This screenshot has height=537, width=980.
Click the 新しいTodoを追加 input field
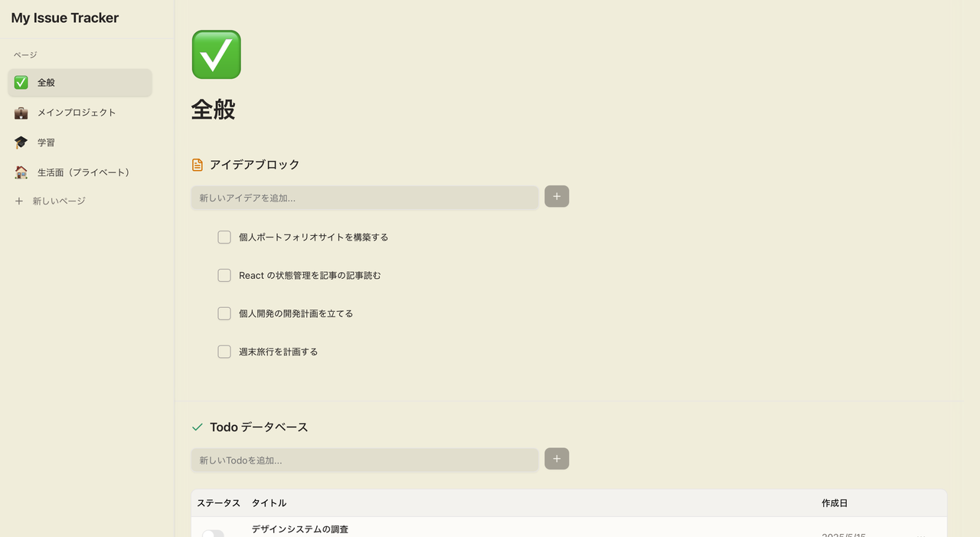(x=364, y=460)
